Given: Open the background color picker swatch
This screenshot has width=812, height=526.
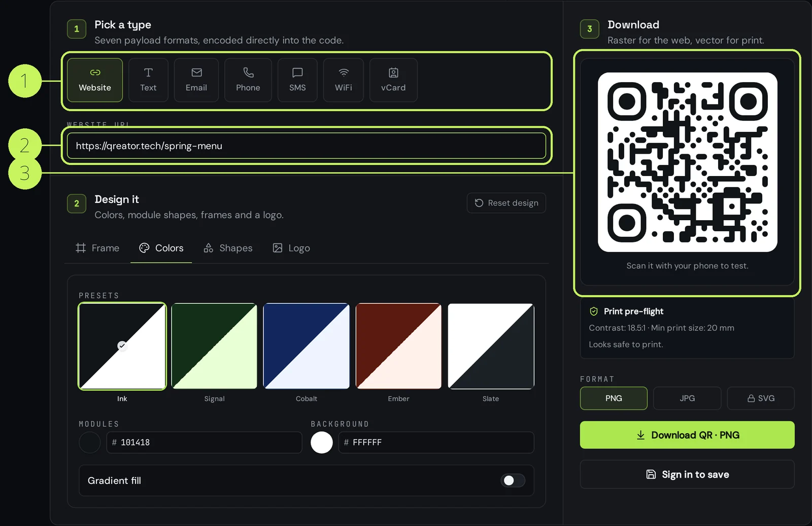Looking at the screenshot, I should 322,442.
